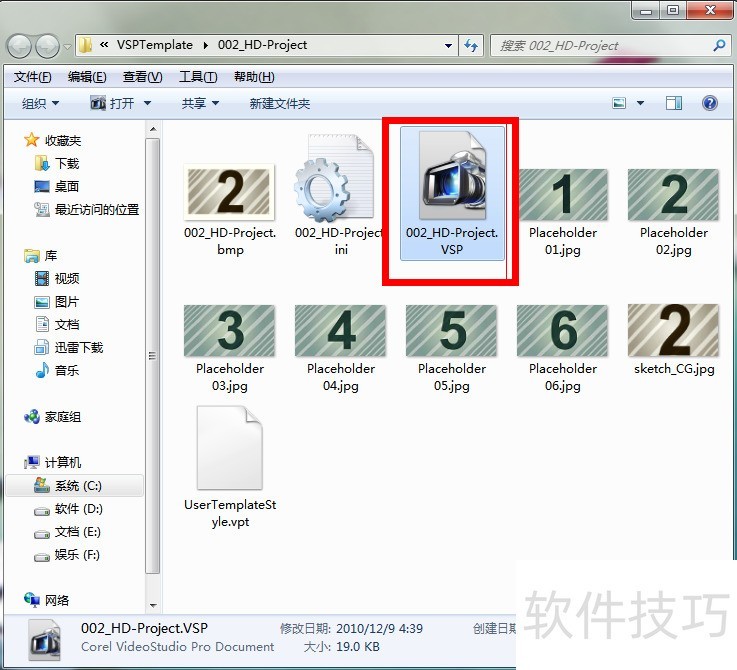Image resolution: width=737 pixels, height=670 pixels.
Task: Click the 打开 toolbar button
Action: click(112, 103)
